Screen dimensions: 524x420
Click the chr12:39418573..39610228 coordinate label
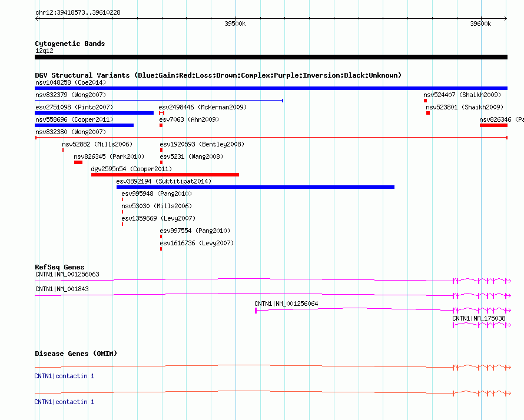tap(78, 12)
